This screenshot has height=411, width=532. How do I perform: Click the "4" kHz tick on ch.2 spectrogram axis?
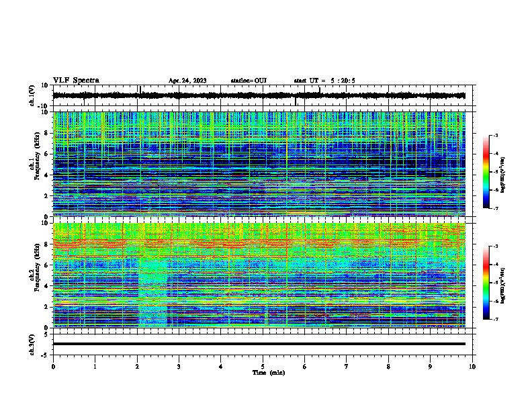tap(46, 286)
